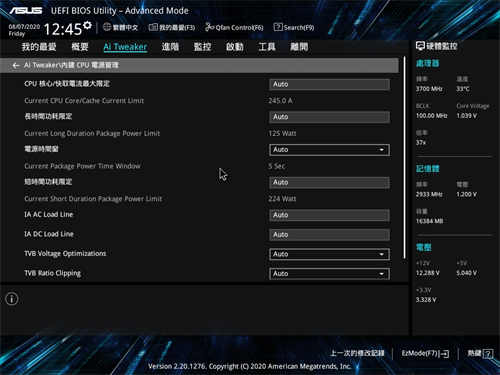The width and height of the screenshot is (500, 375).
Task: Open the Advanced tab
Action: coord(170,47)
